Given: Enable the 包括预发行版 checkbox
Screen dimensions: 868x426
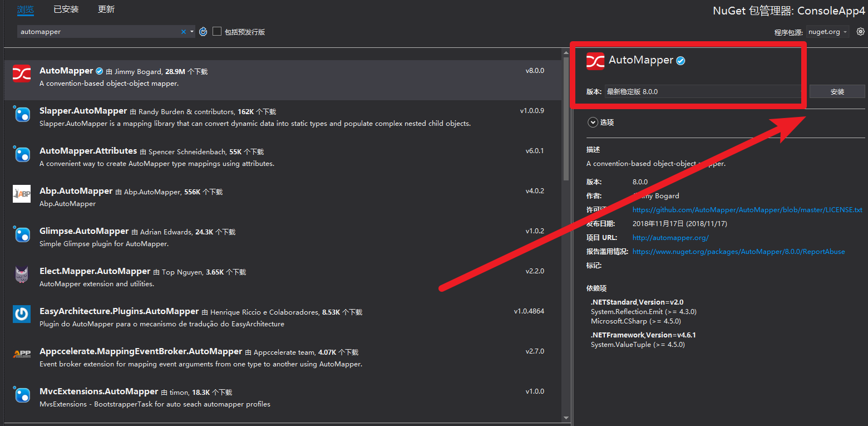Looking at the screenshot, I should click(x=217, y=32).
